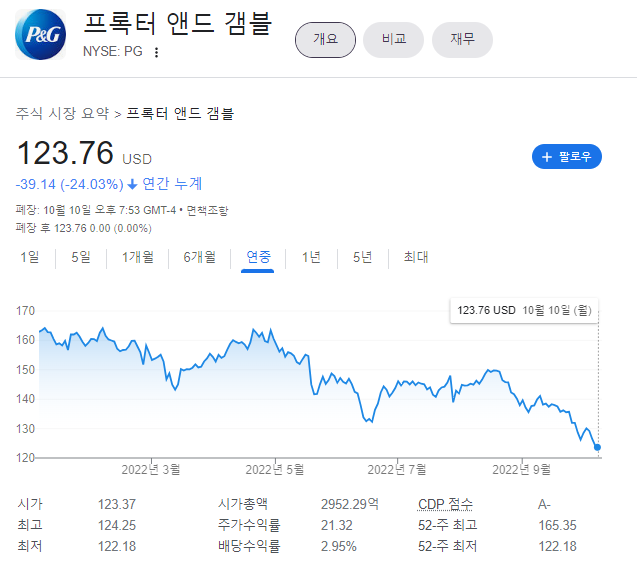The height and width of the screenshot is (566, 637).
Task: Click the 123.76 USD price heading
Action: (84, 153)
